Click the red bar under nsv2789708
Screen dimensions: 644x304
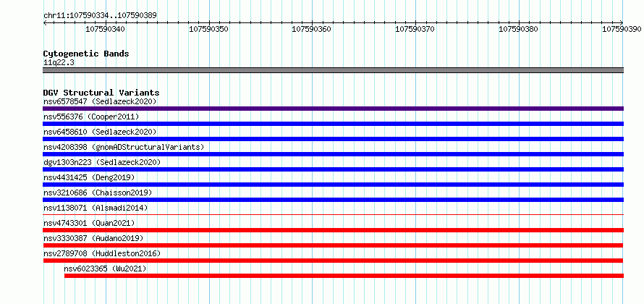click(333, 261)
